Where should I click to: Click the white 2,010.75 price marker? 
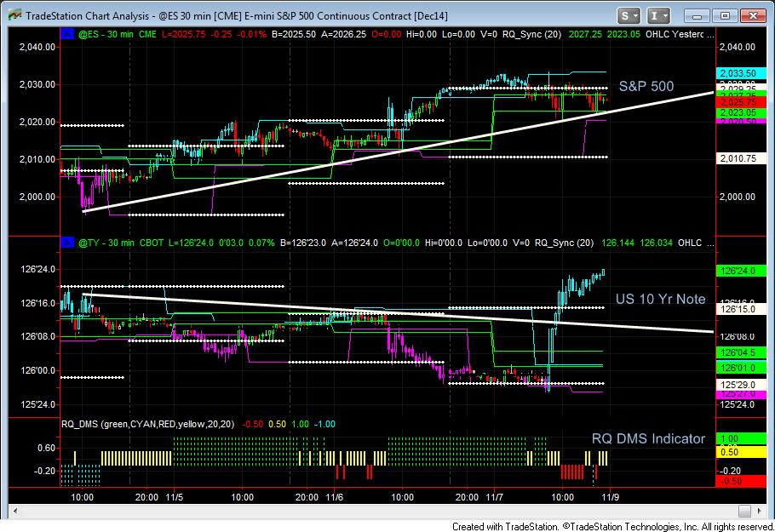[740, 158]
